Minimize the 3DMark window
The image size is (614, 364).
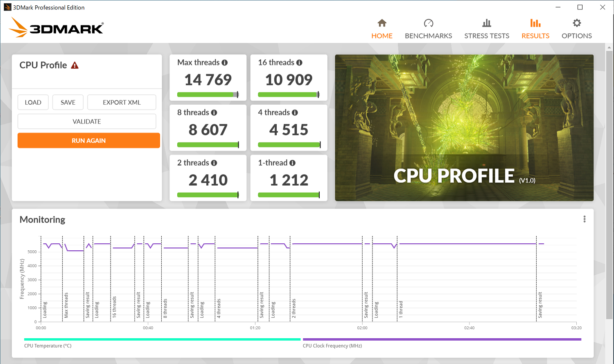pyautogui.click(x=558, y=7)
